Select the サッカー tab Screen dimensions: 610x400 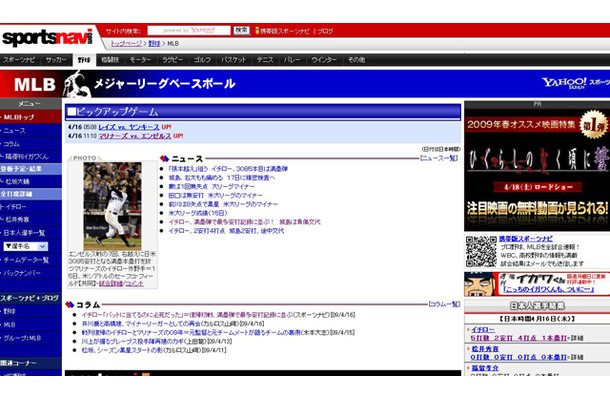[56, 60]
